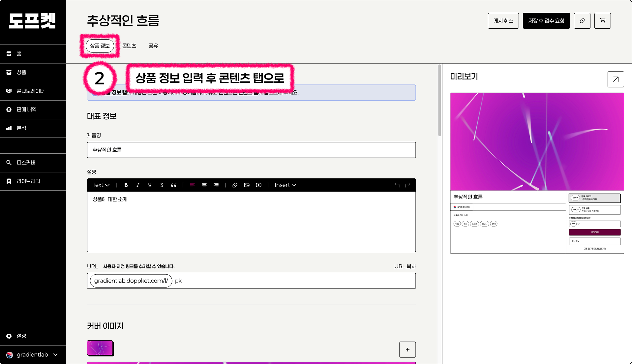Insert a link via editor toolbar

click(235, 185)
